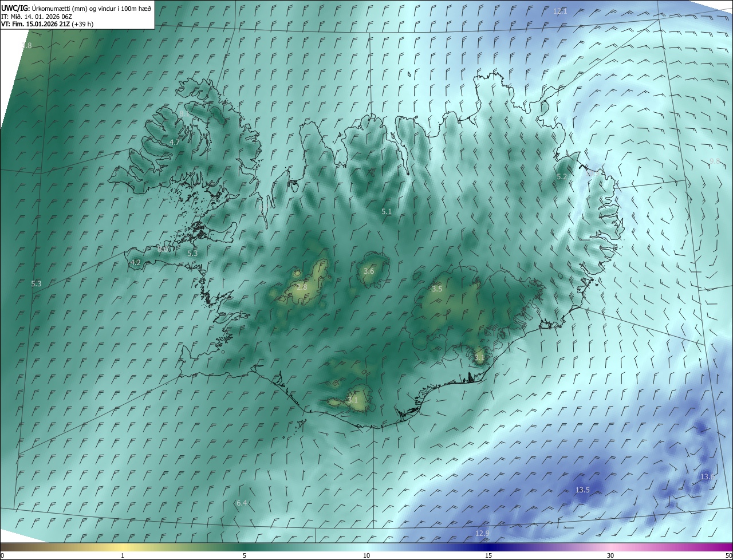Click the colour scale tick label 50
This screenshot has height=560, width=733.
pyautogui.click(x=728, y=555)
